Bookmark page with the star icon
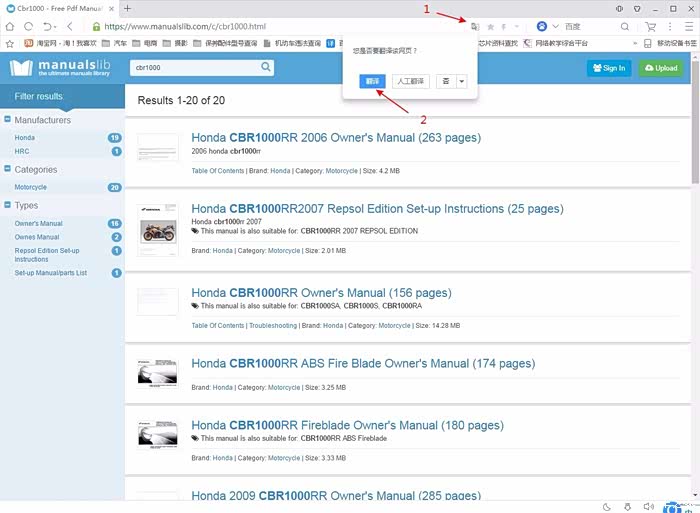700x513 pixels. click(x=490, y=27)
